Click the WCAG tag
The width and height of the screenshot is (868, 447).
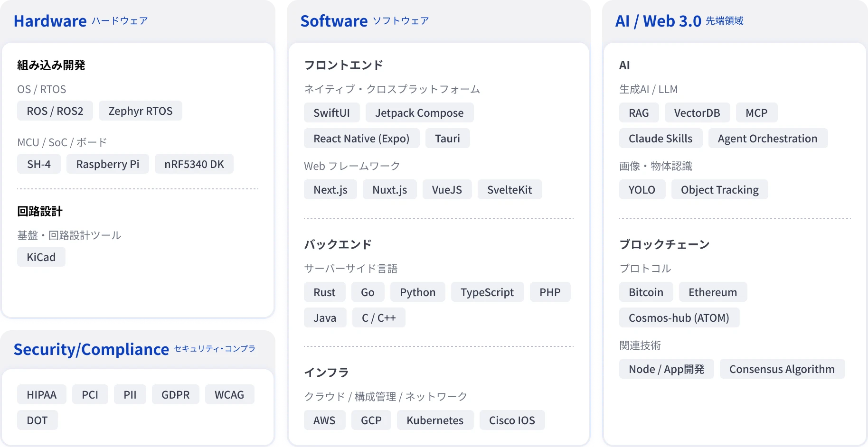pos(230,394)
